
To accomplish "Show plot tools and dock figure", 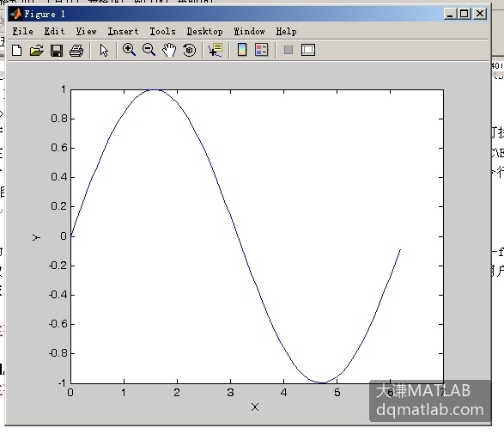I will coord(308,50).
